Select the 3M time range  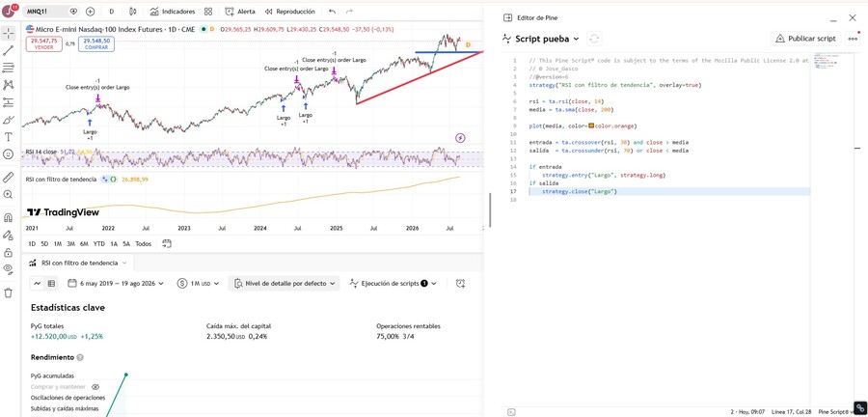pyautogui.click(x=70, y=243)
